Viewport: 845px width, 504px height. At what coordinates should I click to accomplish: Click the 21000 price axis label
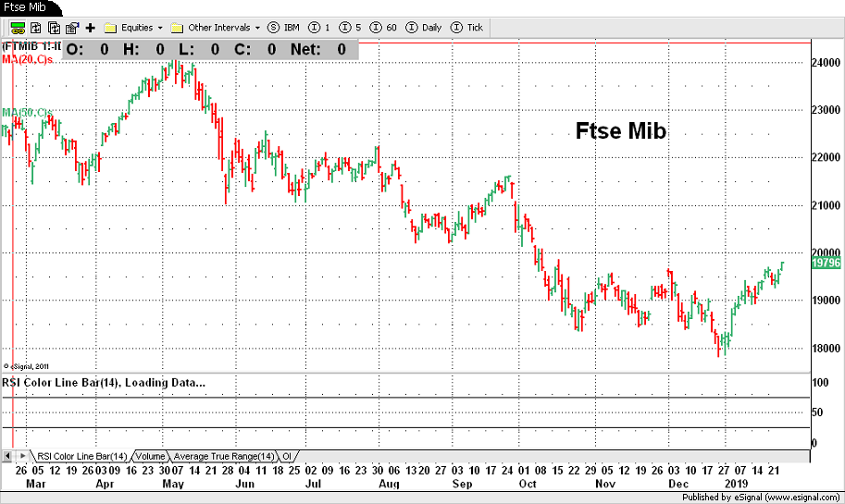826,205
